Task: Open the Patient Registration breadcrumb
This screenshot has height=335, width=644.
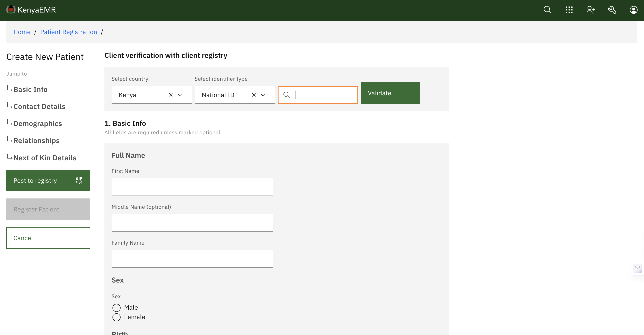Action: 69,32
